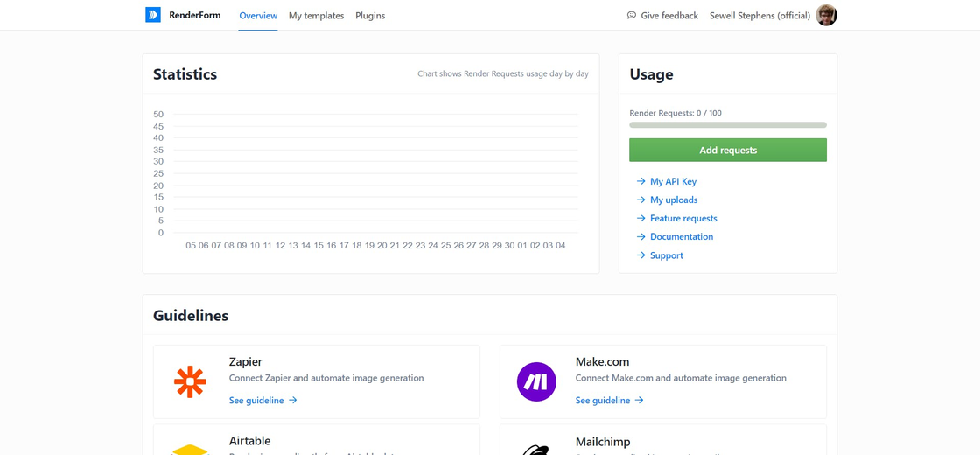This screenshot has width=980, height=455.
Task: Click the Render Requests usage progress bar
Action: point(728,125)
